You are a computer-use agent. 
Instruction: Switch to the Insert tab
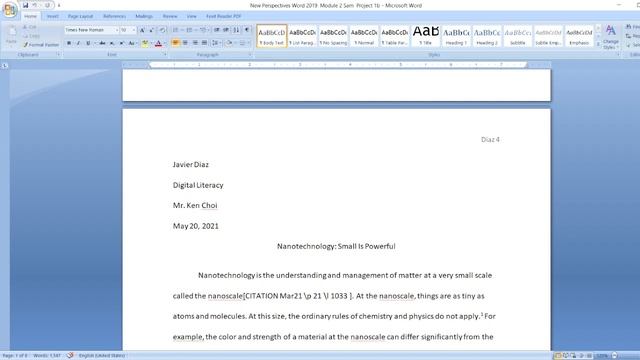52,16
